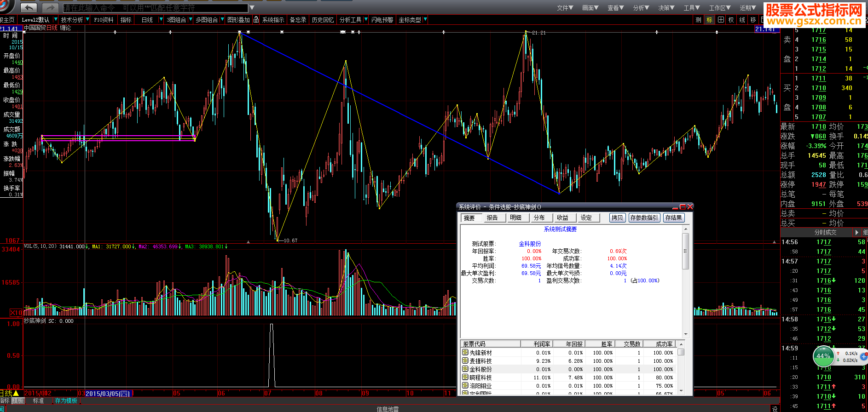The height and width of the screenshot is (412, 868).
Task: Click the forward arrow navigation button
Action: [x=50, y=8]
